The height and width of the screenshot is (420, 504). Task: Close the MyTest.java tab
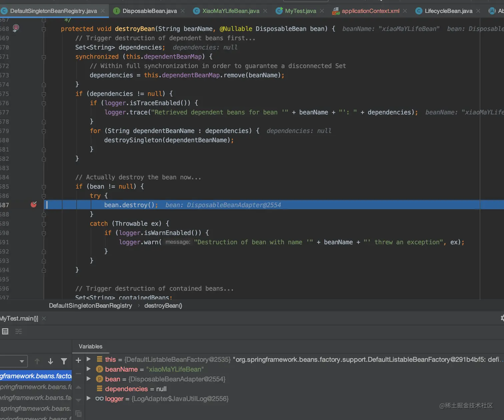pyautogui.click(x=322, y=11)
